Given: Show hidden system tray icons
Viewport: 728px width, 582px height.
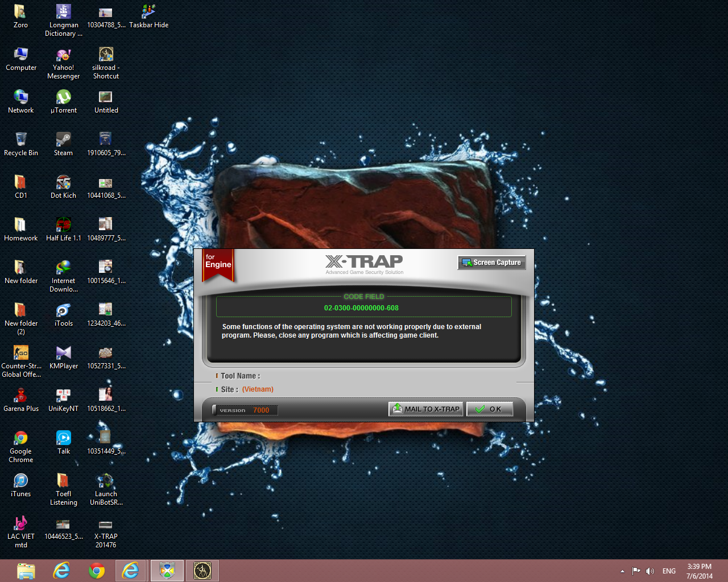Looking at the screenshot, I should (622, 571).
